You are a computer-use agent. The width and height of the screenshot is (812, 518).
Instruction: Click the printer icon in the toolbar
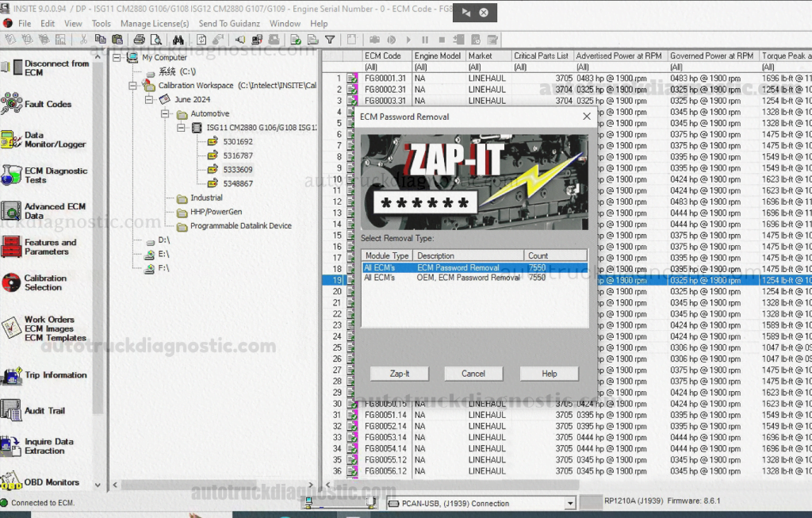(x=140, y=40)
